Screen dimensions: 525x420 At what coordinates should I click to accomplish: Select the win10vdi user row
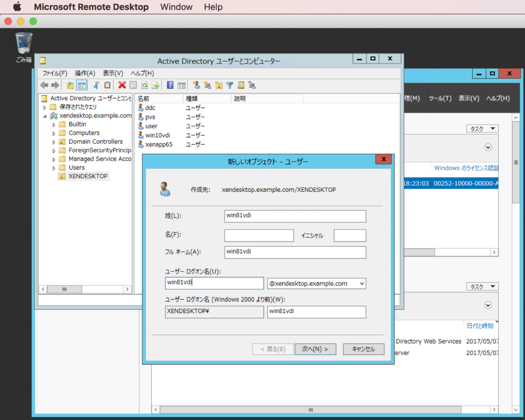tap(158, 135)
